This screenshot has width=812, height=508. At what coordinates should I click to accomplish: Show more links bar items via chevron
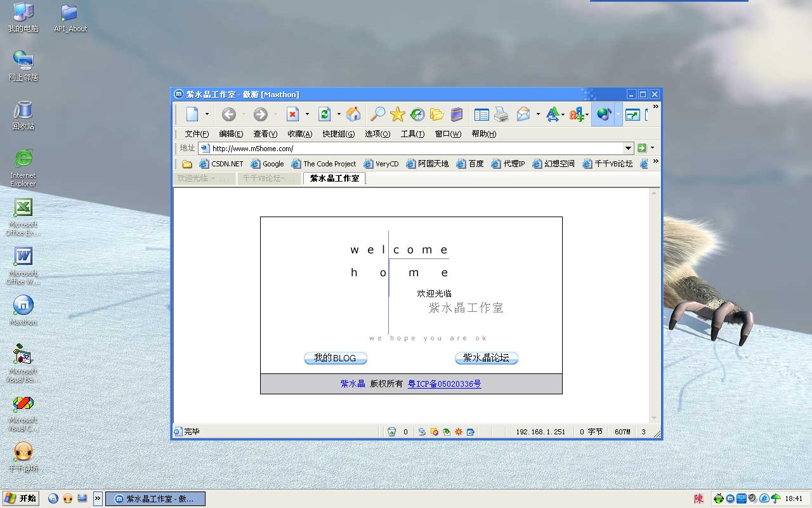click(656, 161)
